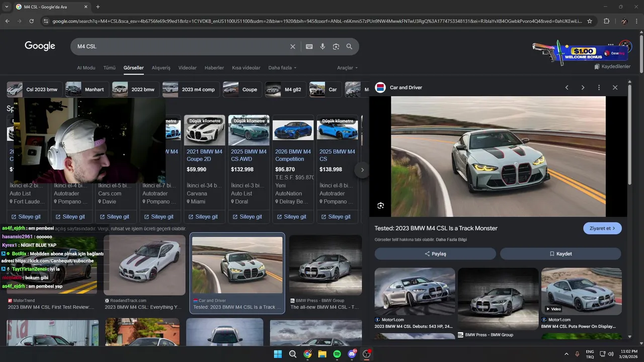Click the Ziyaret et visit button
The width and height of the screenshot is (644, 362).
[x=602, y=228]
